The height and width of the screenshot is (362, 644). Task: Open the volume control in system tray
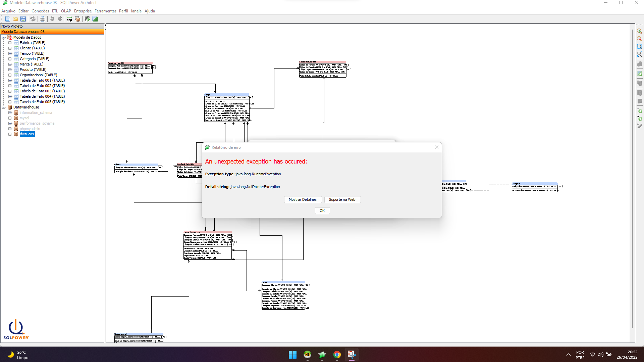click(x=600, y=355)
